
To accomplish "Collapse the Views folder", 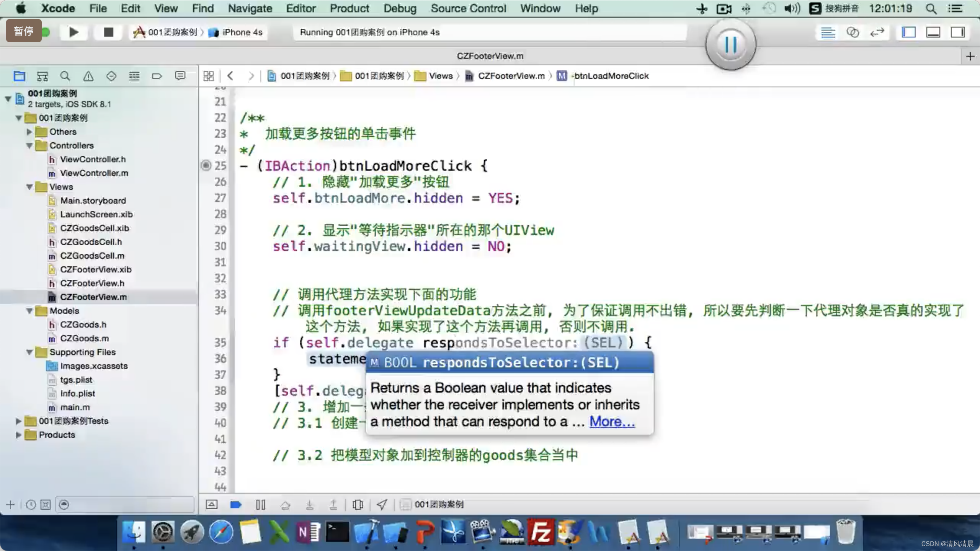I will pos(29,187).
